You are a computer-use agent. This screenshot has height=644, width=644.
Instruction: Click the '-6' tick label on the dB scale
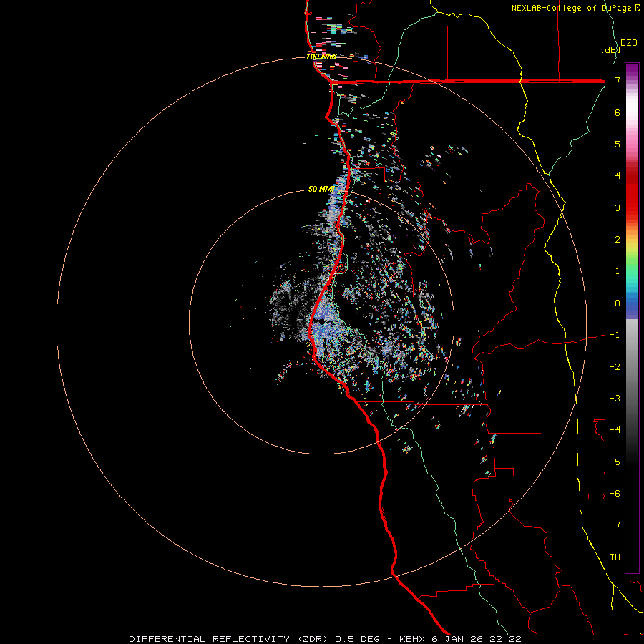615,494
